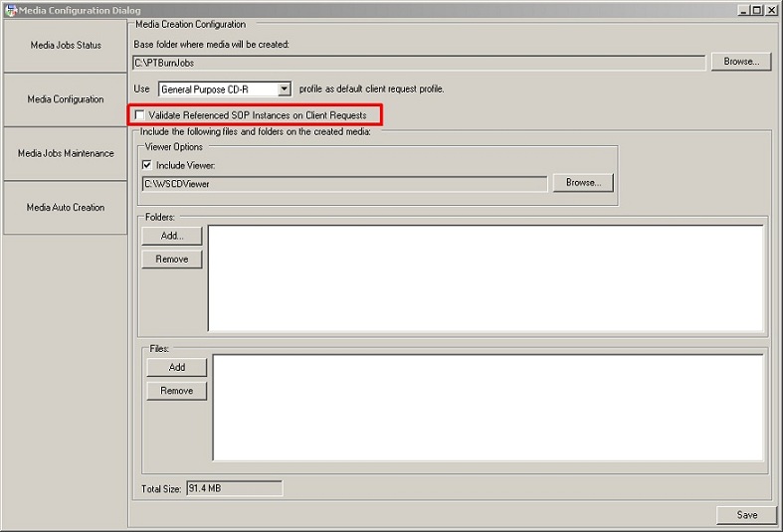Go to the Media Auto Creation tab
This screenshot has width=783, height=532.
(66, 208)
